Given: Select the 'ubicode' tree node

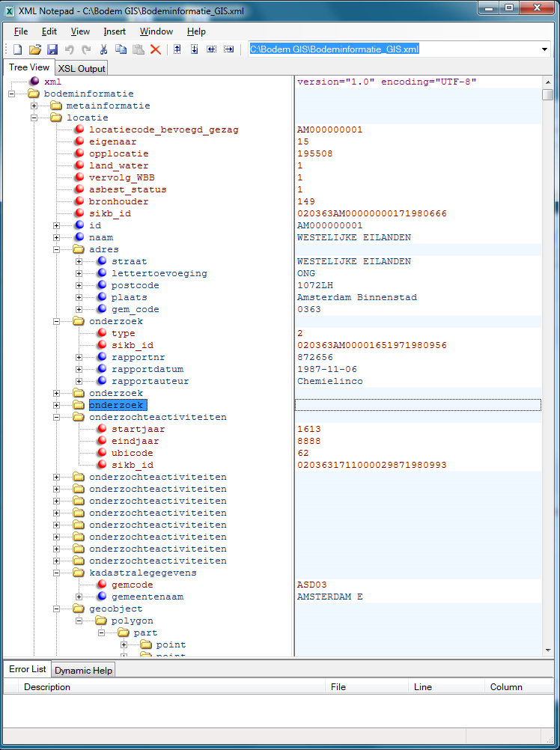Looking at the screenshot, I should [x=132, y=453].
